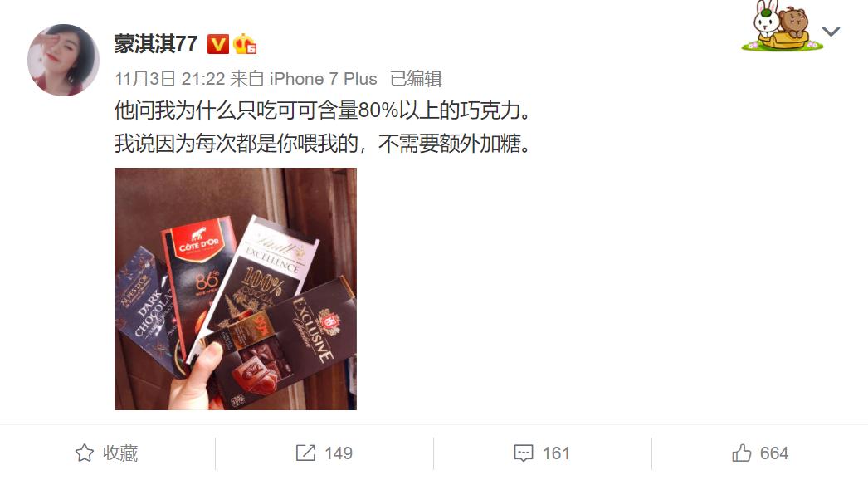Click the 已编辑 edited label

[416, 79]
